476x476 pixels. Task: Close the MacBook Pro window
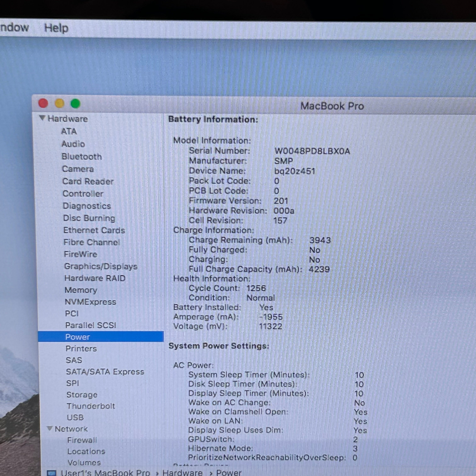pos(43,103)
